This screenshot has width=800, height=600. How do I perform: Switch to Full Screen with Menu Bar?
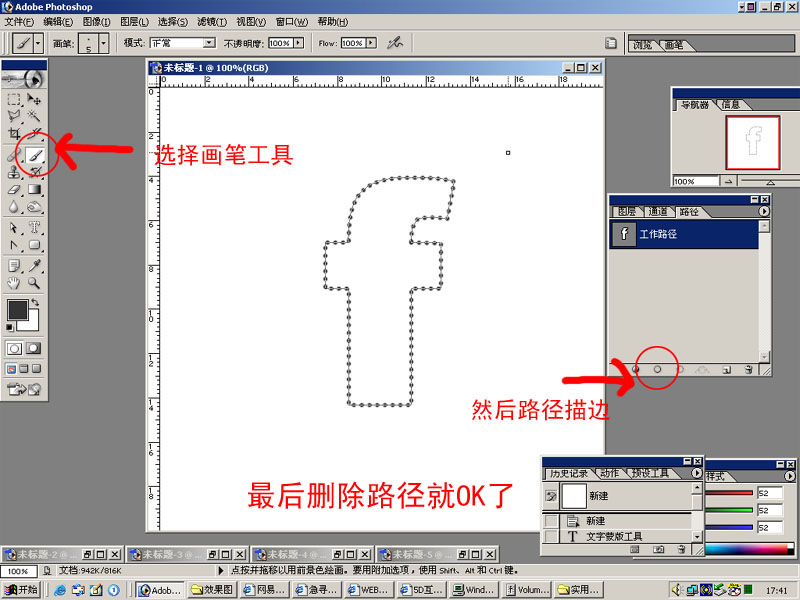click(24, 369)
